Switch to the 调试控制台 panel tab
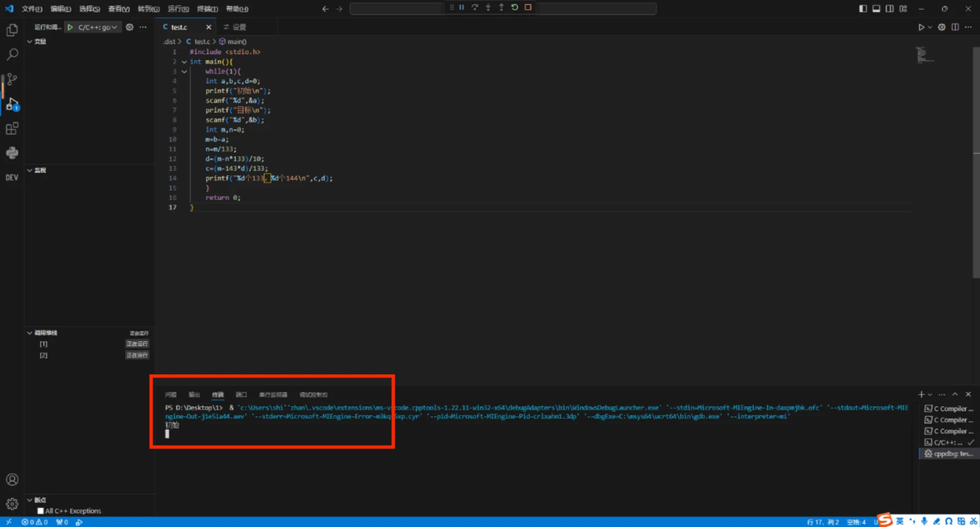The height and width of the screenshot is (527, 980). [x=313, y=395]
